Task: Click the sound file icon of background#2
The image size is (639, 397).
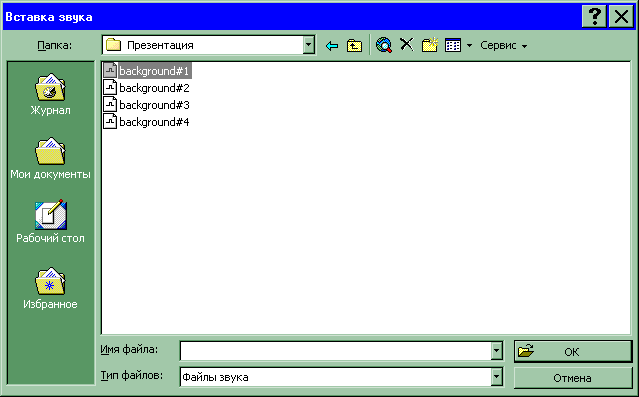Action: coord(110,88)
